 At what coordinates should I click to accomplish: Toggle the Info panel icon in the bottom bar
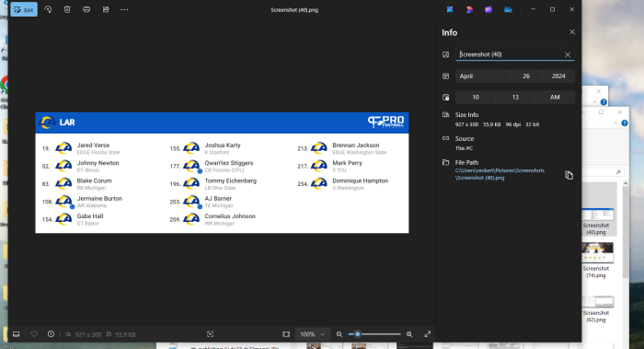(51, 334)
